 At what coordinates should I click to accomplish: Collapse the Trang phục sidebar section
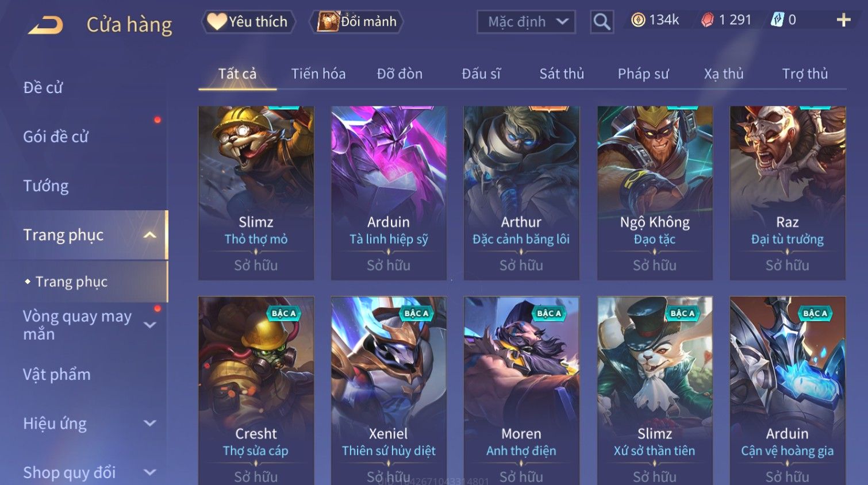[x=150, y=235]
